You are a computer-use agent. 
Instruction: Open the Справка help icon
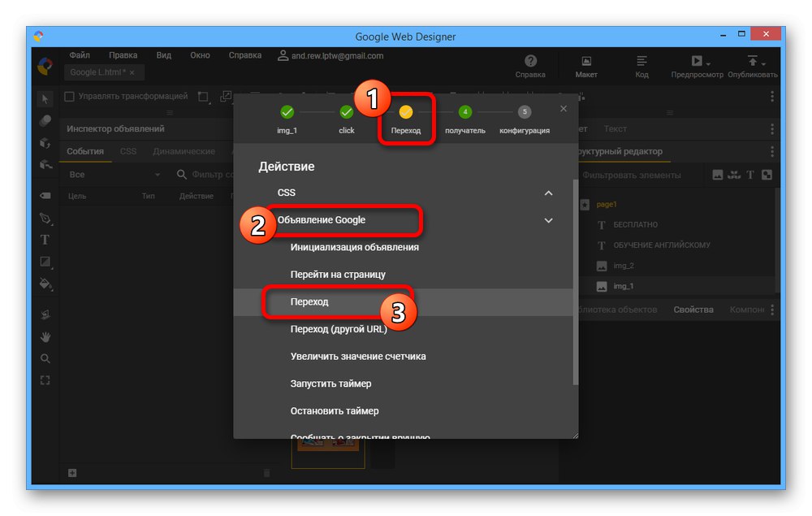point(530,67)
